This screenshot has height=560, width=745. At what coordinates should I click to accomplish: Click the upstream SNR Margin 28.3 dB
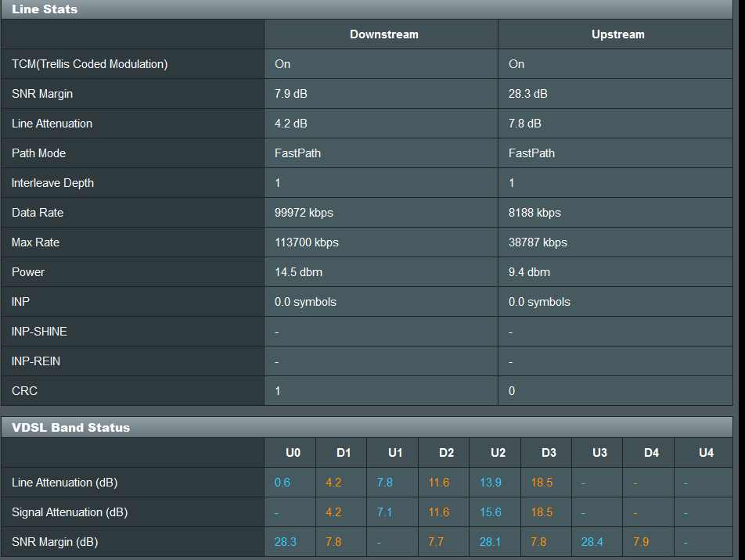pos(528,94)
